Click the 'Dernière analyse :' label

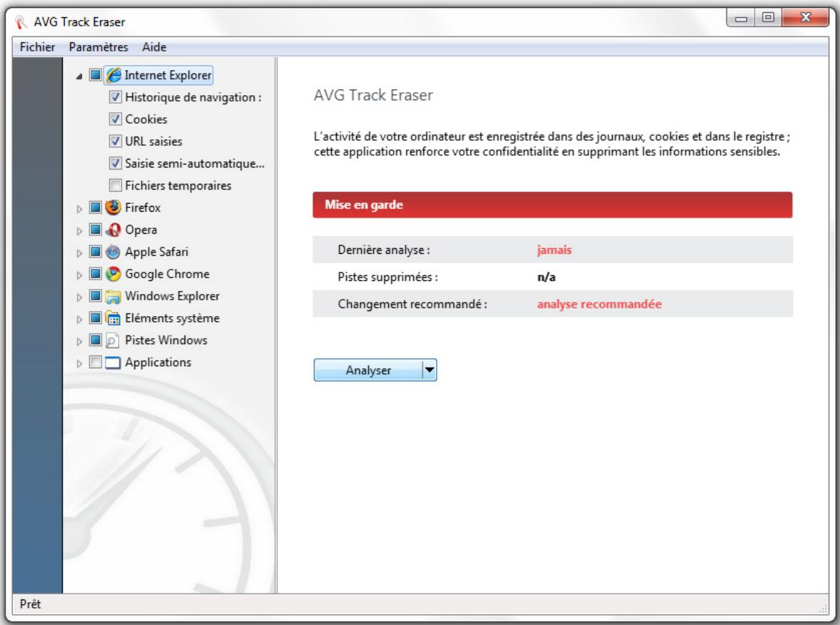coord(384,250)
